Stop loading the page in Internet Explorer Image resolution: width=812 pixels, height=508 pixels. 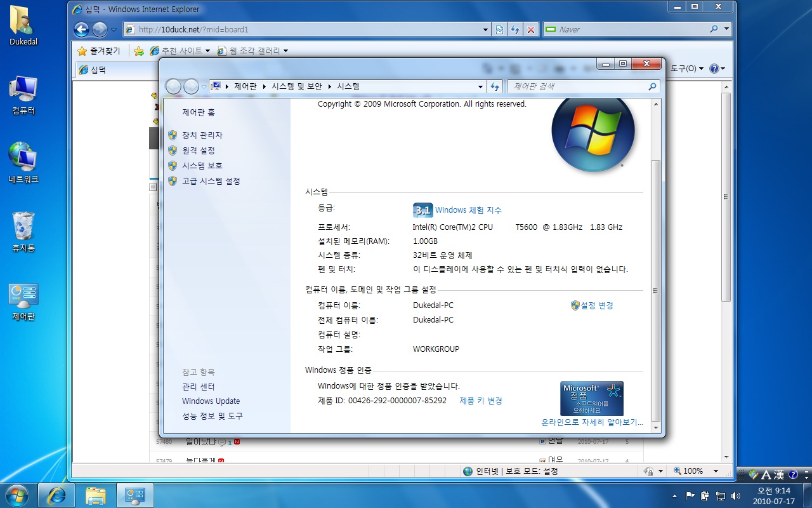coord(531,29)
